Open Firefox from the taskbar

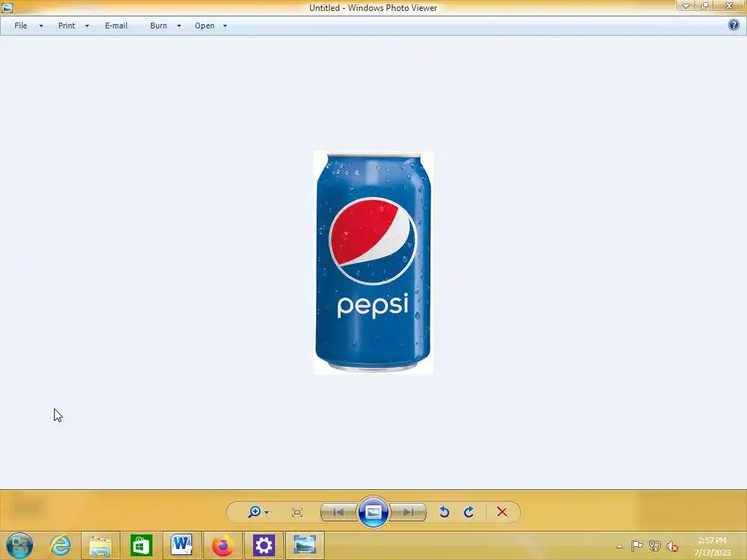tap(223, 545)
